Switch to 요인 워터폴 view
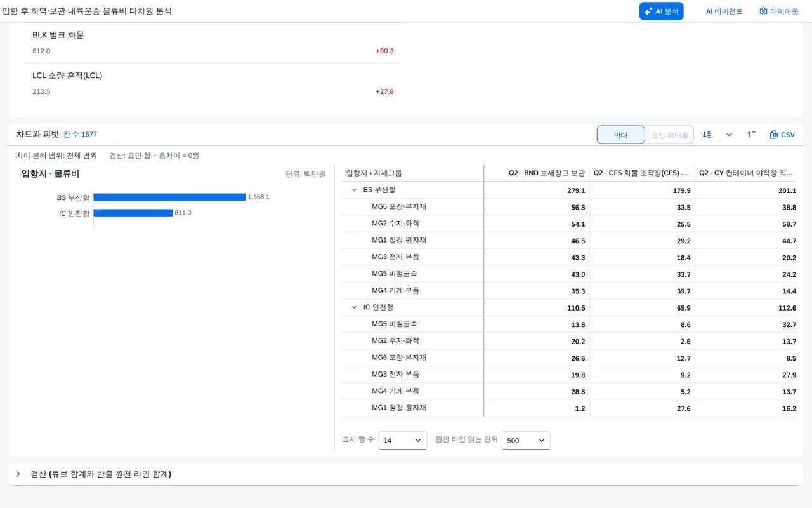Image resolution: width=812 pixels, height=508 pixels. pyautogui.click(x=669, y=135)
